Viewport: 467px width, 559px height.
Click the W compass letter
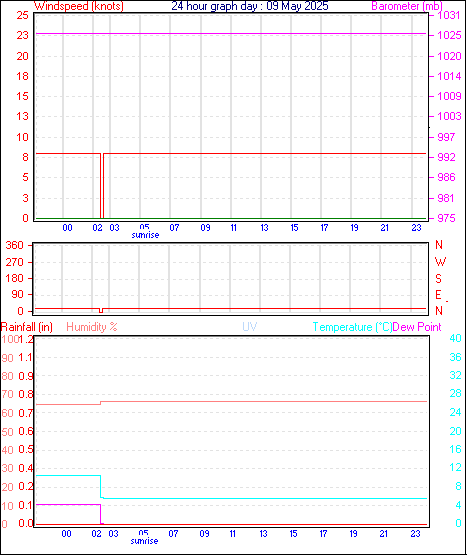(x=440, y=262)
